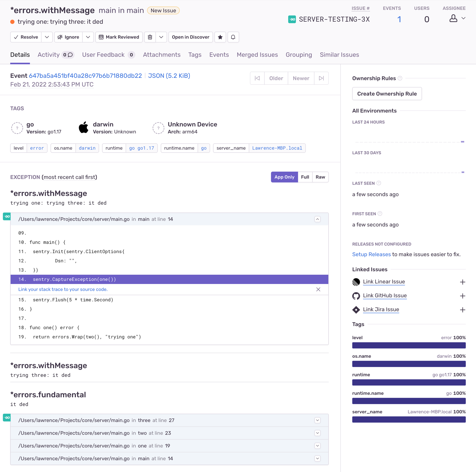
Task: Expand the frame in three at line 27
Action: pos(317,420)
